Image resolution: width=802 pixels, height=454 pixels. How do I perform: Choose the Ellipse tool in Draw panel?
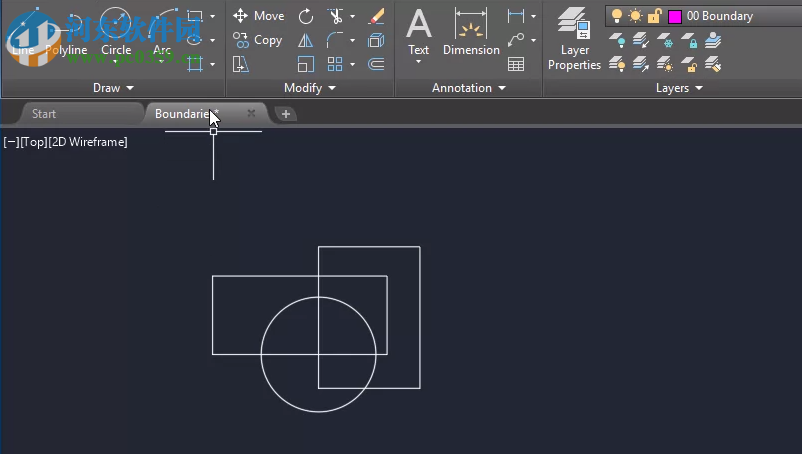point(195,40)
